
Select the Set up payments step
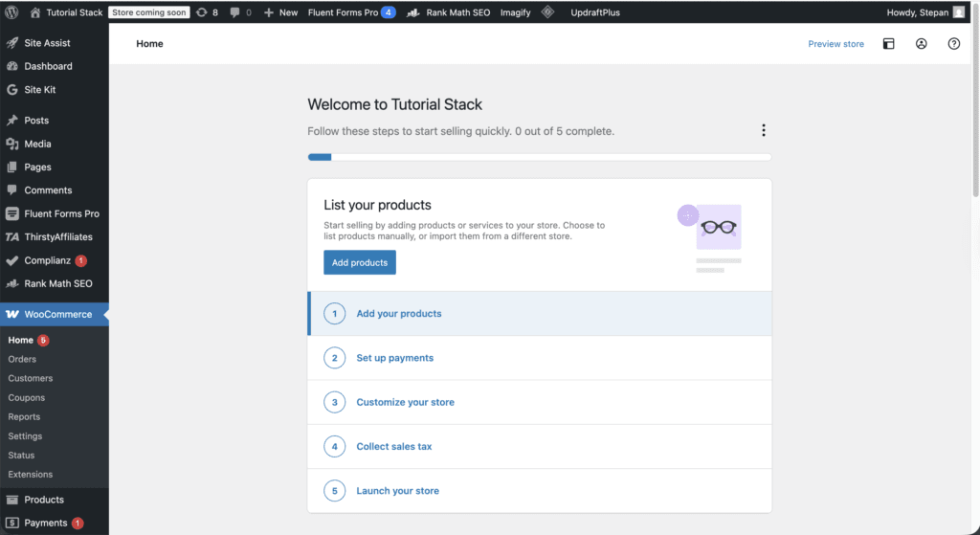tap(540, 358)
